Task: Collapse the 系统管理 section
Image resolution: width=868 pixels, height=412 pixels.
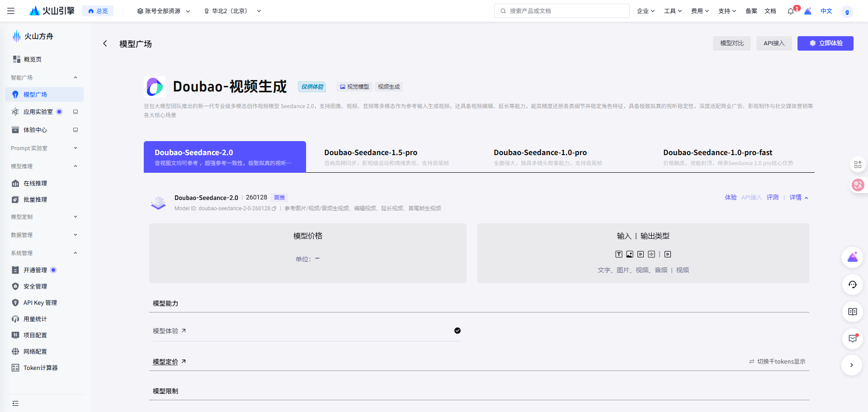Action: pyautogui.click(x=44, y=253)
